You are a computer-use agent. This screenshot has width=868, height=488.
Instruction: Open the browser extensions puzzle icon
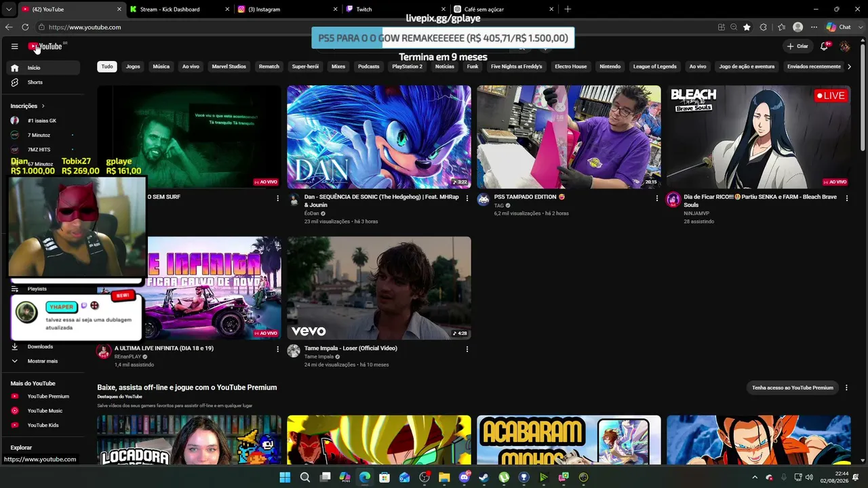(764, 27)
